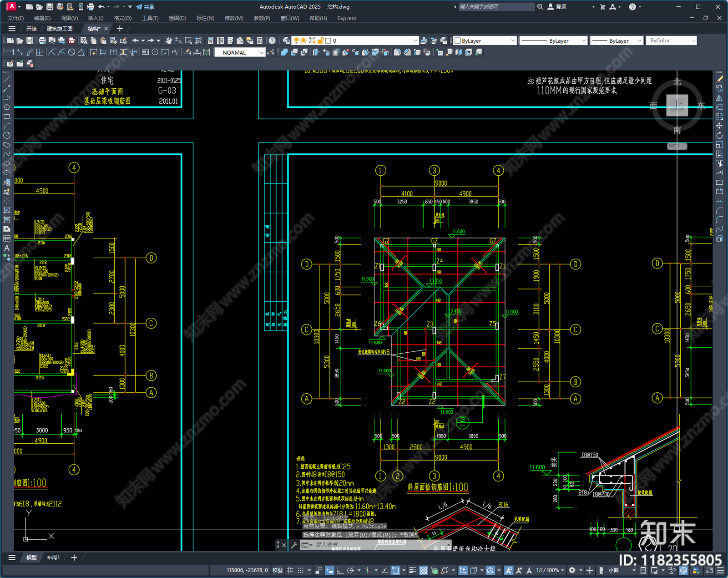Open the 标注(N) menu
This screenshot has width=728, height=578.
tap(205, 18)
